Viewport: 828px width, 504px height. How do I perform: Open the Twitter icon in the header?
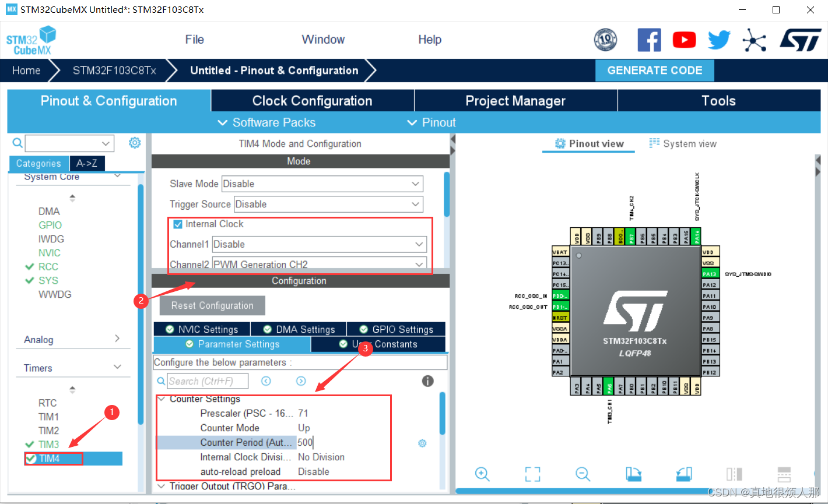point(718,39)
